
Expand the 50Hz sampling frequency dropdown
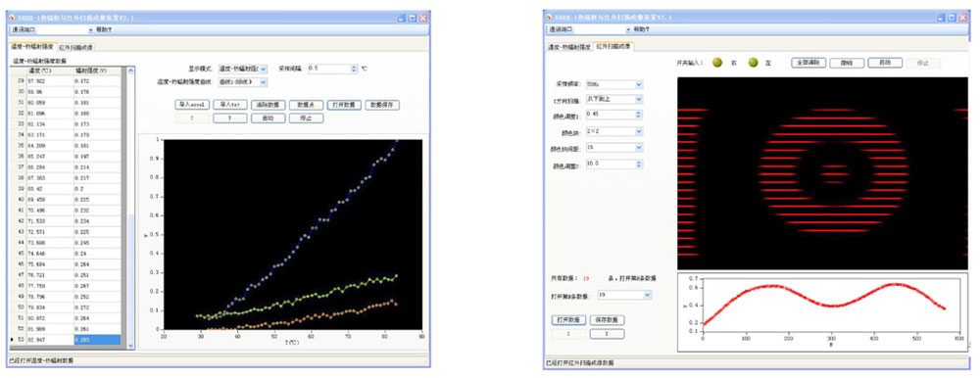(x=638, y=84)
